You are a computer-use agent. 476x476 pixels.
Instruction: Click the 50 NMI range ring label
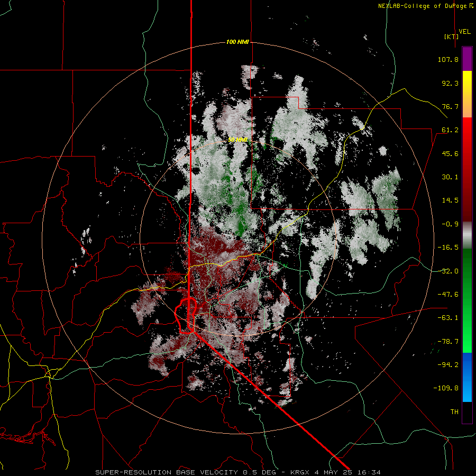(237, 140)
